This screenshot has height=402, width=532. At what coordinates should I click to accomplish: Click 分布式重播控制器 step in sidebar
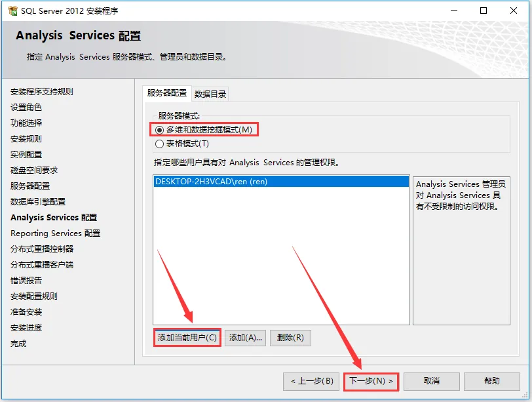click(x=42, y=249)
